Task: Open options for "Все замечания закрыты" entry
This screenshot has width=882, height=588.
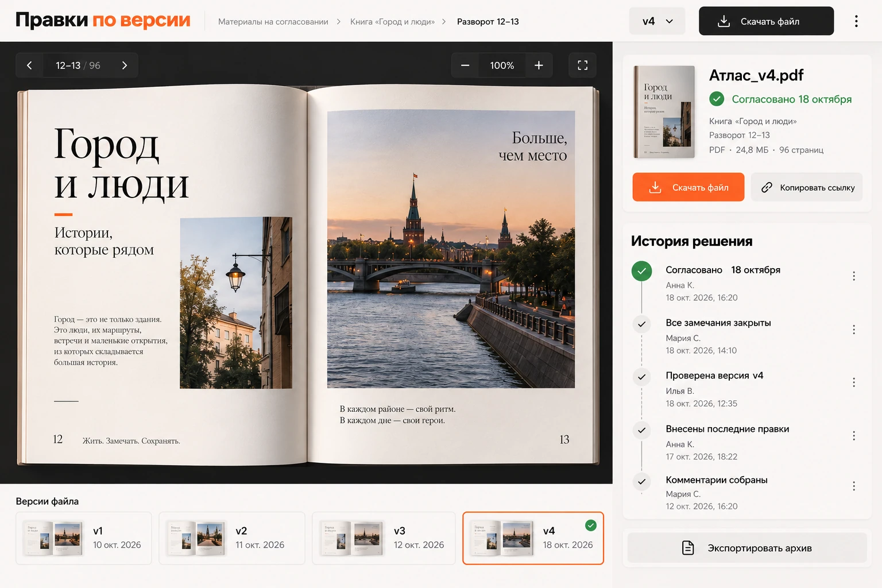Action: coord(854,330)
